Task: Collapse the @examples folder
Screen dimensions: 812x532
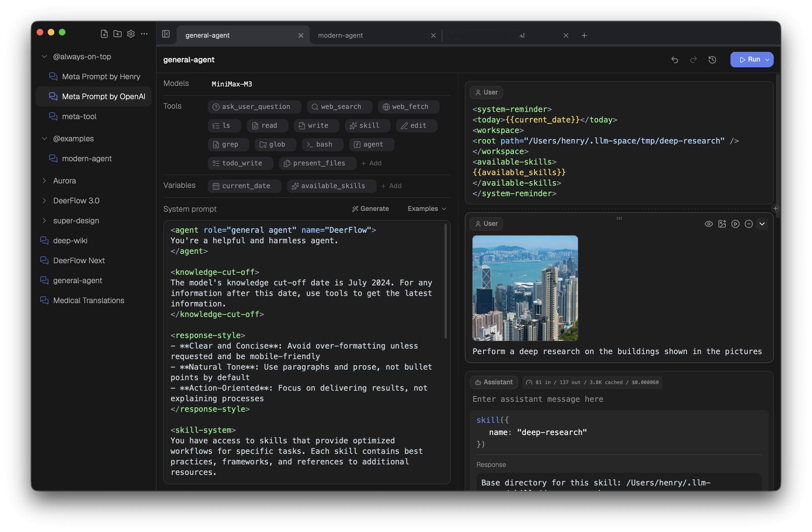Action: pyautogui.click(x=44, y=138)
